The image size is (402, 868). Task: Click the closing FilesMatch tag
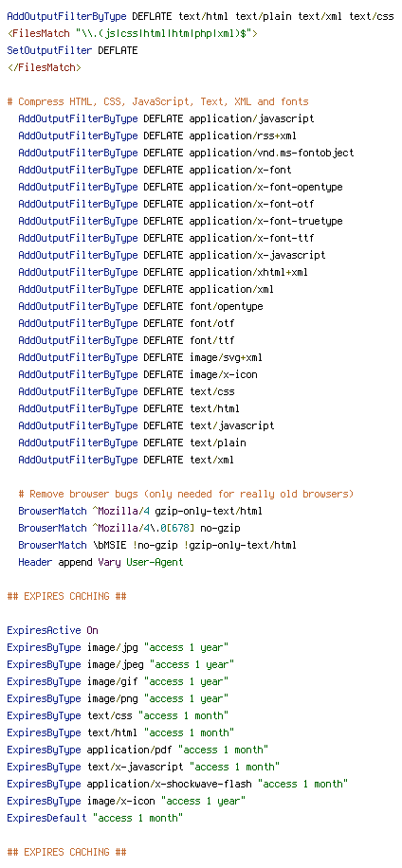click(45, 67)
